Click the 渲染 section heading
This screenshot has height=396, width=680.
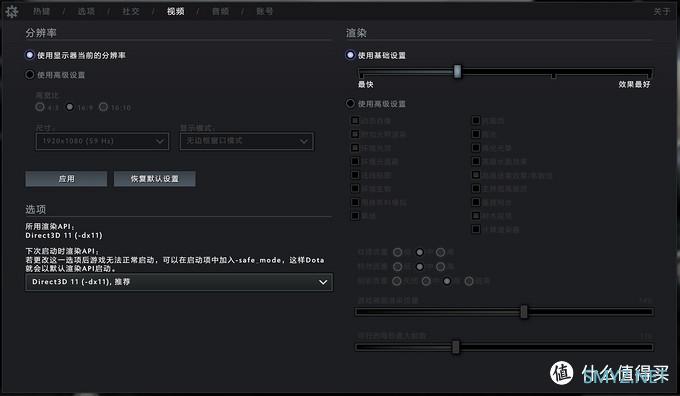356,33
